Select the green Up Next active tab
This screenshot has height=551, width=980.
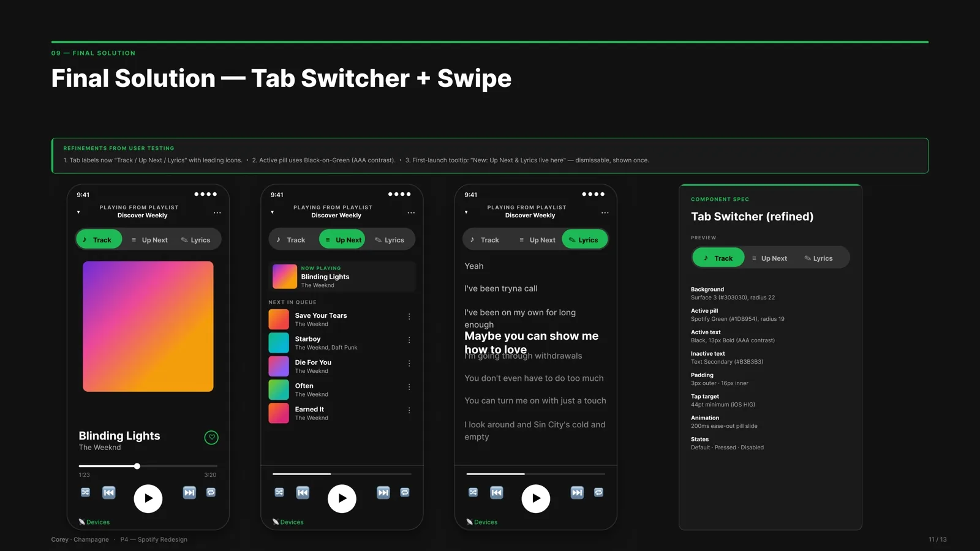click(x=342, y=239)
